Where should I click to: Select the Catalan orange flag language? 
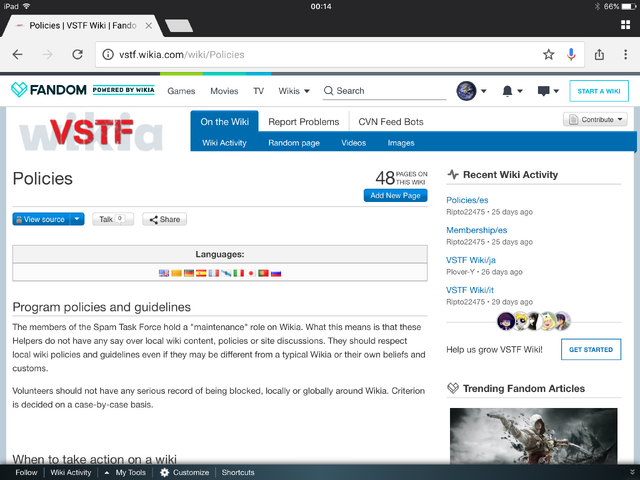pos(176,273)
